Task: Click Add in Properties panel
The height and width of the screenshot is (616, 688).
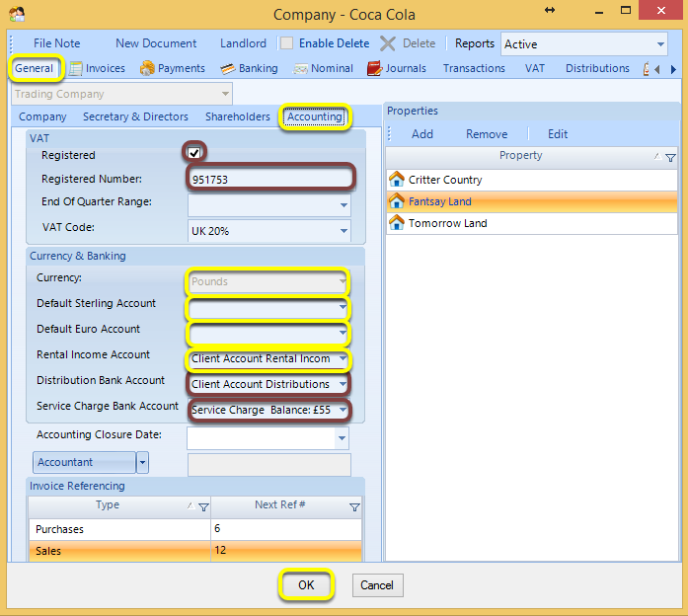Action: point(422,134)
